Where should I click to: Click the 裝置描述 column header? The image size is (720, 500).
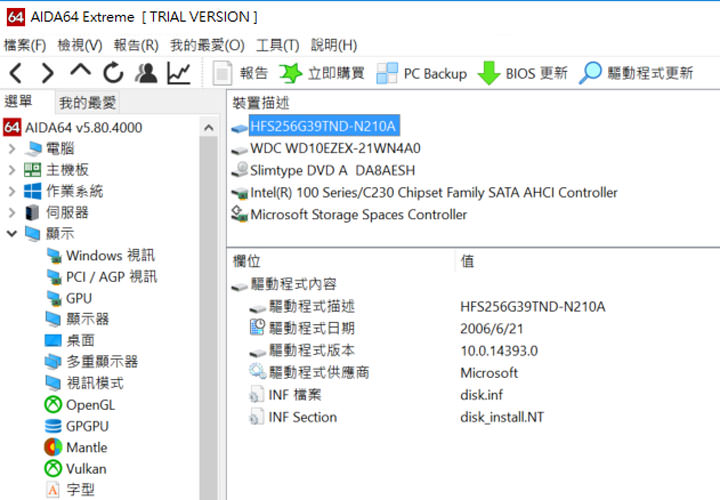[x=261, y=103]
